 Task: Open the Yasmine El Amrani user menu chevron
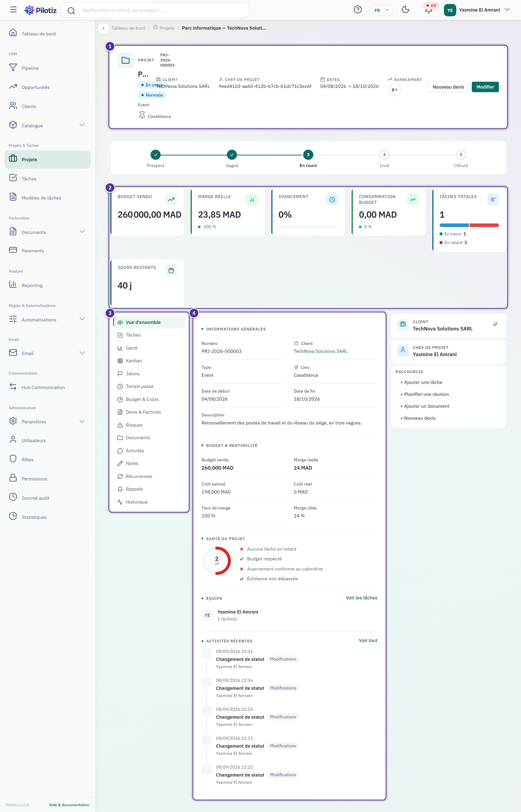507,10
